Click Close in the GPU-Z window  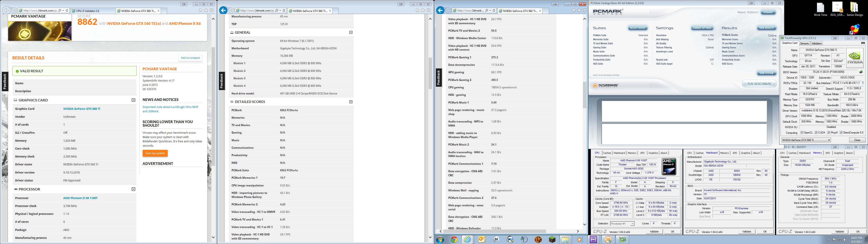(x=857, y=140)
